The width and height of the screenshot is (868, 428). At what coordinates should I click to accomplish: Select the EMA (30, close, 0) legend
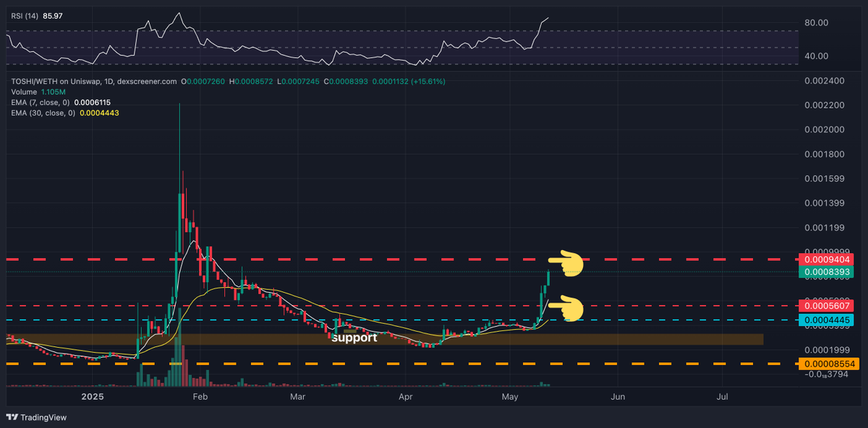coord(43,113)
